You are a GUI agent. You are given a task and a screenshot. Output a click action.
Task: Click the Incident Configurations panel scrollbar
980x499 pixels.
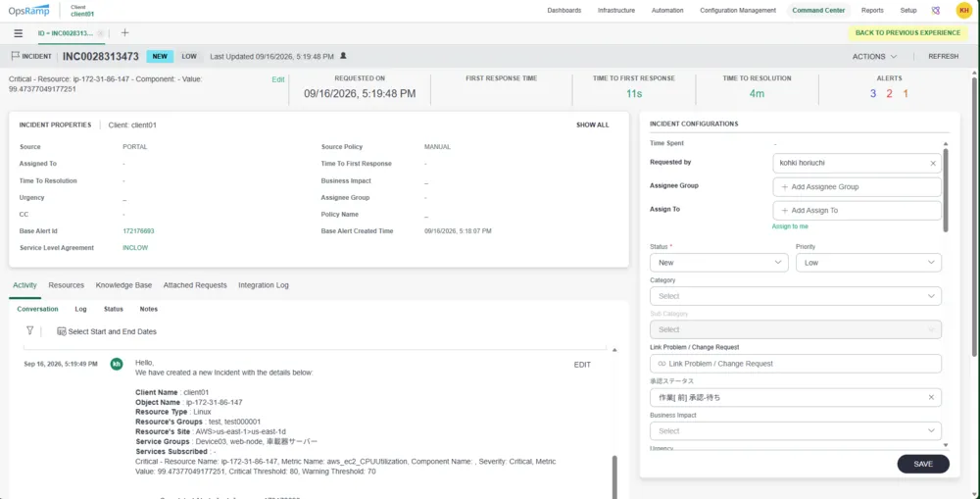pyautogui.click(x=945, y=190)
